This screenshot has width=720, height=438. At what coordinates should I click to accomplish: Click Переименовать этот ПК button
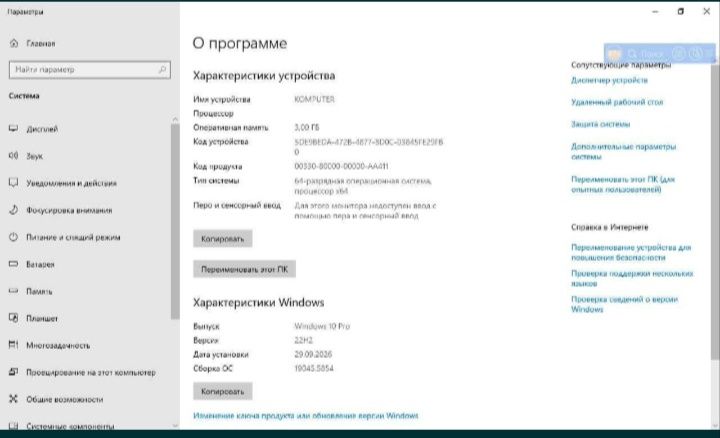[x=244, y=270]
